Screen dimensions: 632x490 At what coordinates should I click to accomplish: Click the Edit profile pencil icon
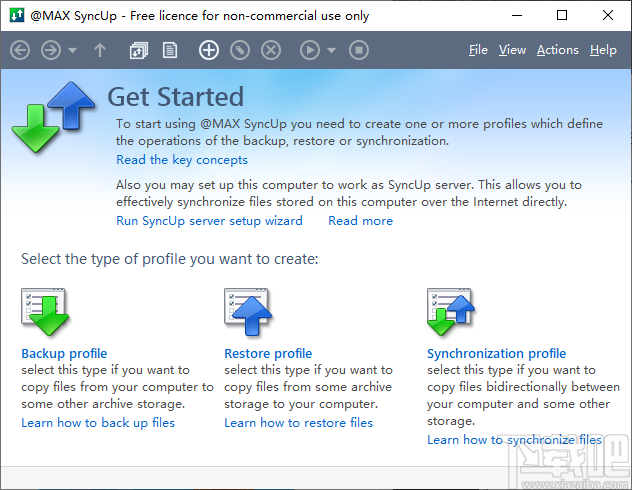(240, 50)
